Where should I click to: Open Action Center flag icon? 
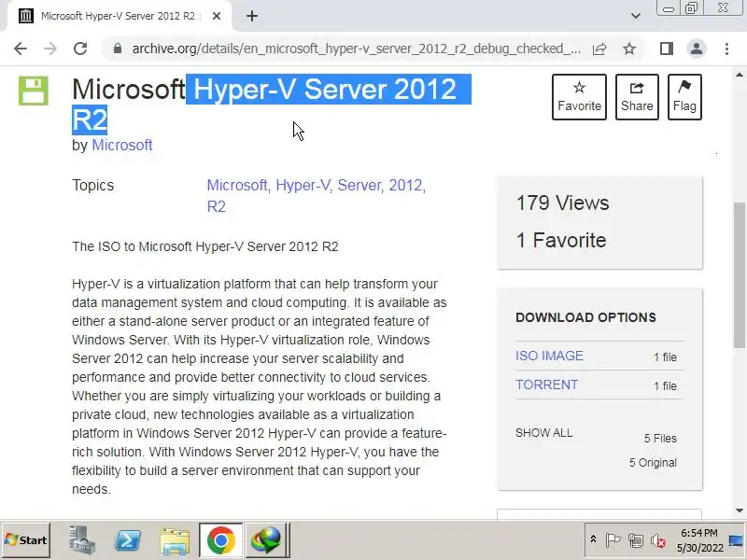pyautogui.click(x=613, y=540)
